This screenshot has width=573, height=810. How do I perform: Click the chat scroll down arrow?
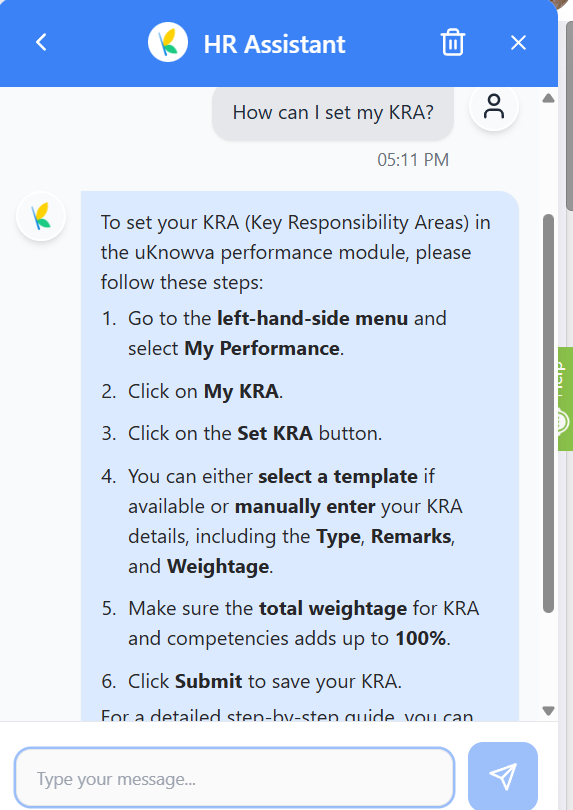(548, 711)
